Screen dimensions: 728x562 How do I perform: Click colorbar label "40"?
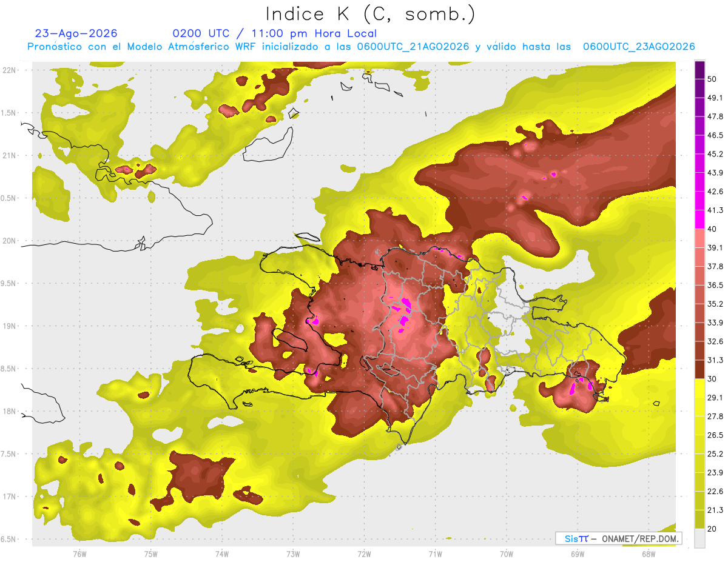click(713, 229)
